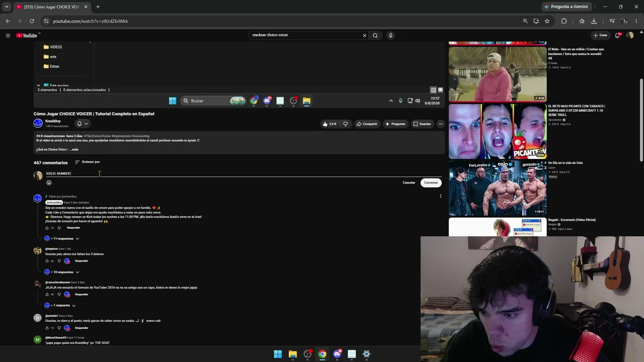Open Un Día en la vida de Oslo thumbnail
This screenshot has width=644, height=362.
[498, 188]
